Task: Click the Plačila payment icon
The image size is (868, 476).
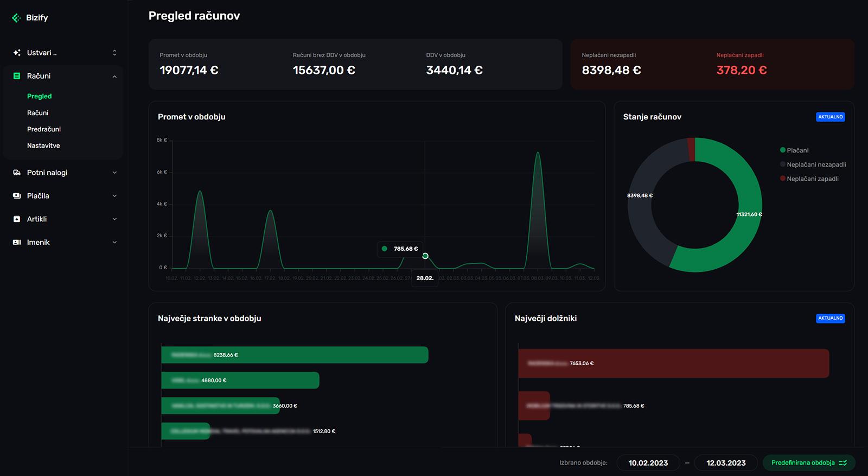Action: (x=17, y=196)
